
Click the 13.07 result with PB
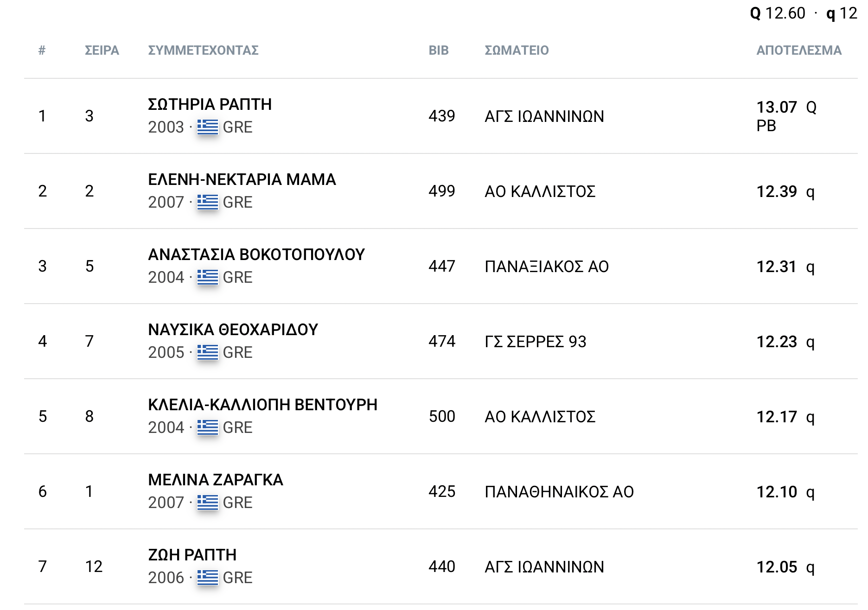click(x=786, y=116)
